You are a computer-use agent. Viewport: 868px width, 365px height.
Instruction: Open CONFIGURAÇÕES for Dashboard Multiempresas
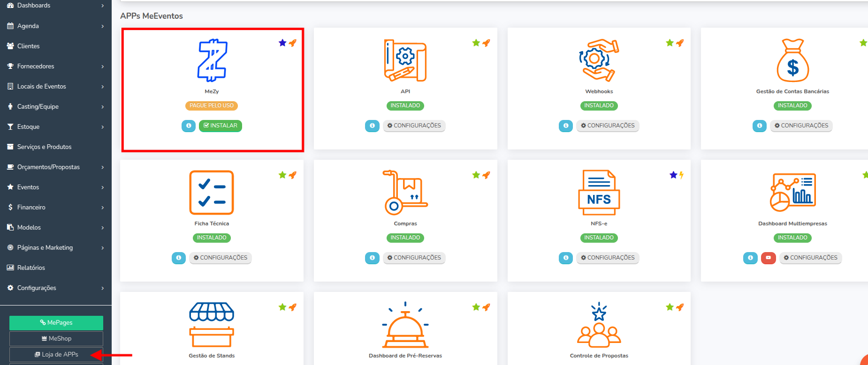[x=811, y=258]
